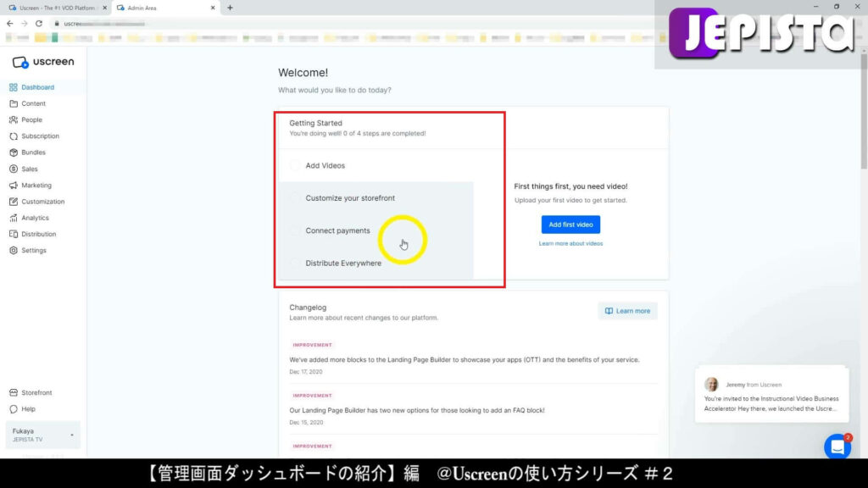Open the Content folder icon
This screenshot has width=868, height=488.
point(14,103)
